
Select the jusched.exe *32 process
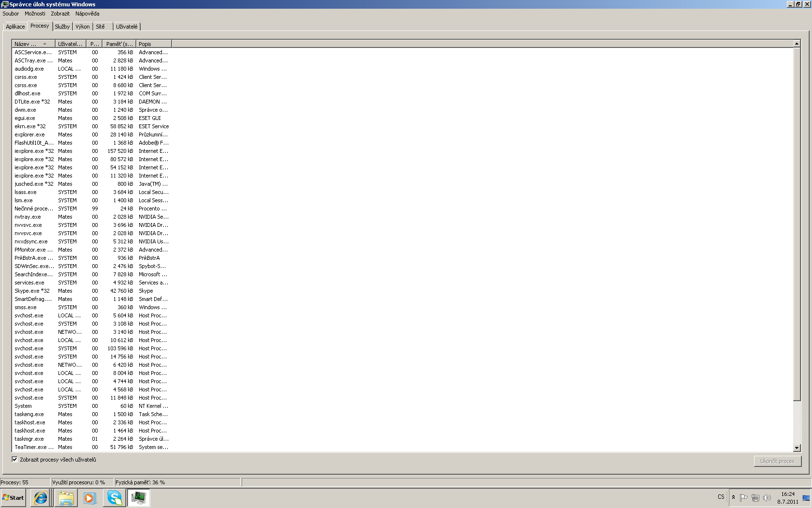[92, 184]
